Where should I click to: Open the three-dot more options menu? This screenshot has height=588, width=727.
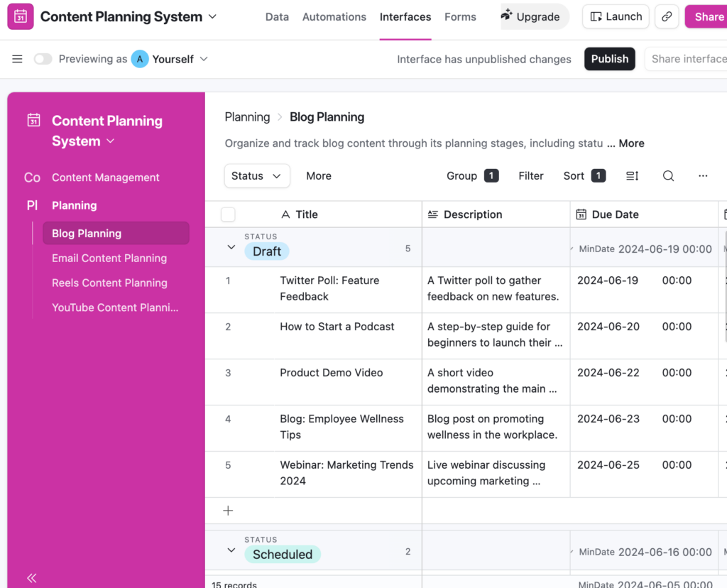coord(703,176)
